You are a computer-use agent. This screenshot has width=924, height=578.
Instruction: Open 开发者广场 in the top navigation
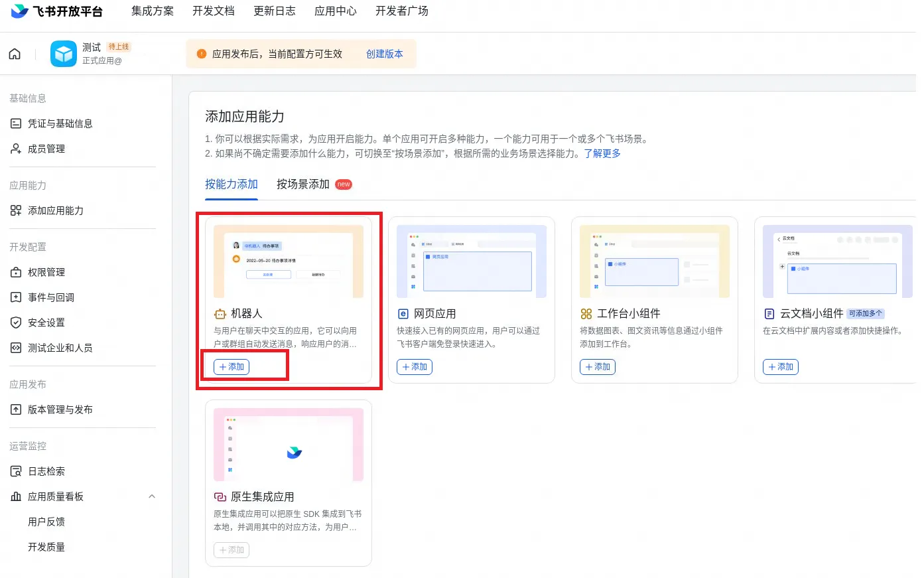point(402,11)
